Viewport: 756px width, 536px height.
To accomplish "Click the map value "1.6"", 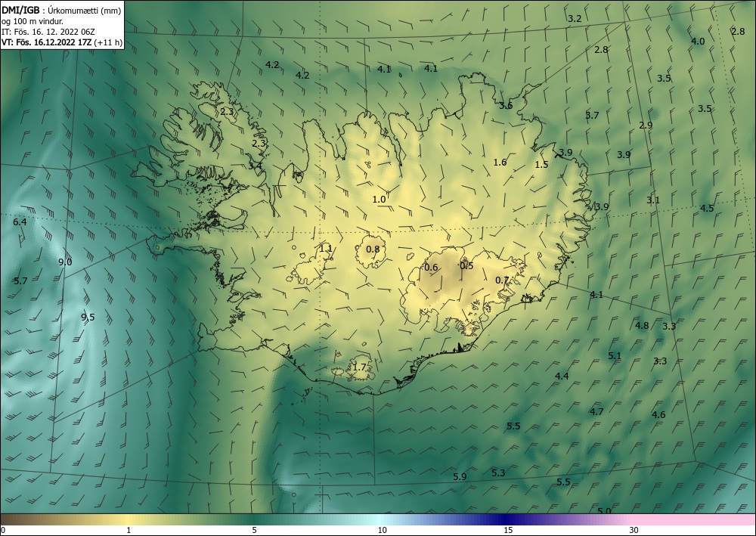I will pyautogui.click(x=500, y=163).
